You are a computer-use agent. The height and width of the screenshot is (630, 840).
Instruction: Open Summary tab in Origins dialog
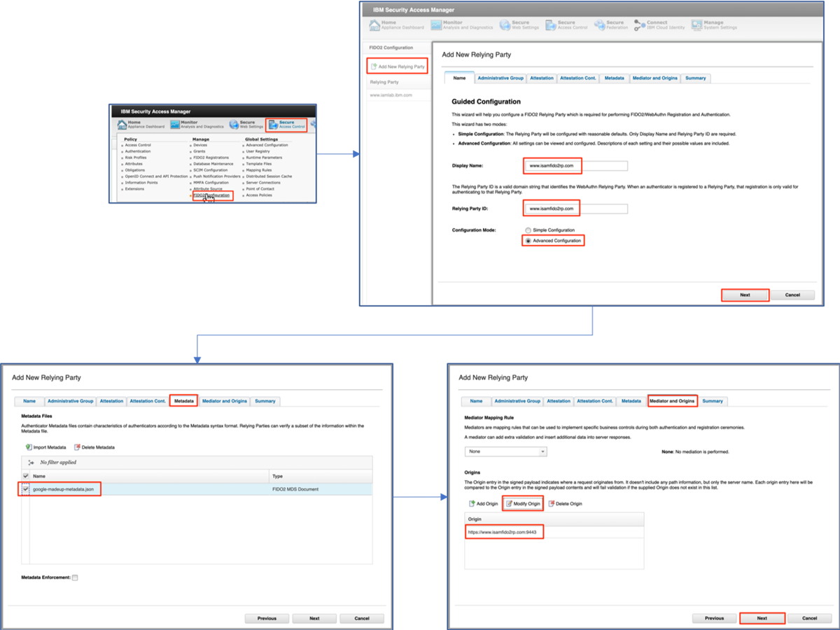coord(713,401)
